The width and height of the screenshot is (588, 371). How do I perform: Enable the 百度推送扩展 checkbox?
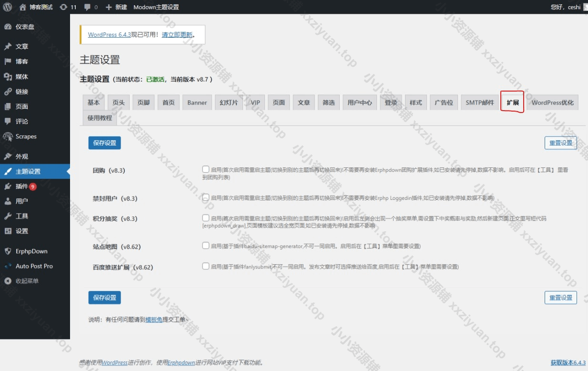(x=206, y=267)
